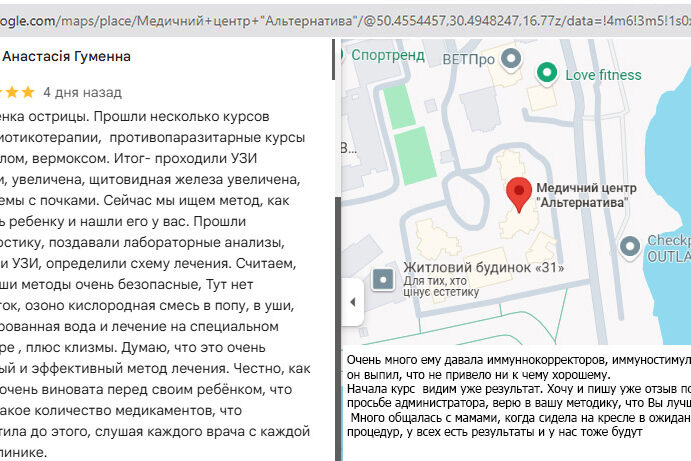Click the red Медичний центр Альтернатива map pin
Viewport: 691px width, 461px height.
click(x=517, y=192)
